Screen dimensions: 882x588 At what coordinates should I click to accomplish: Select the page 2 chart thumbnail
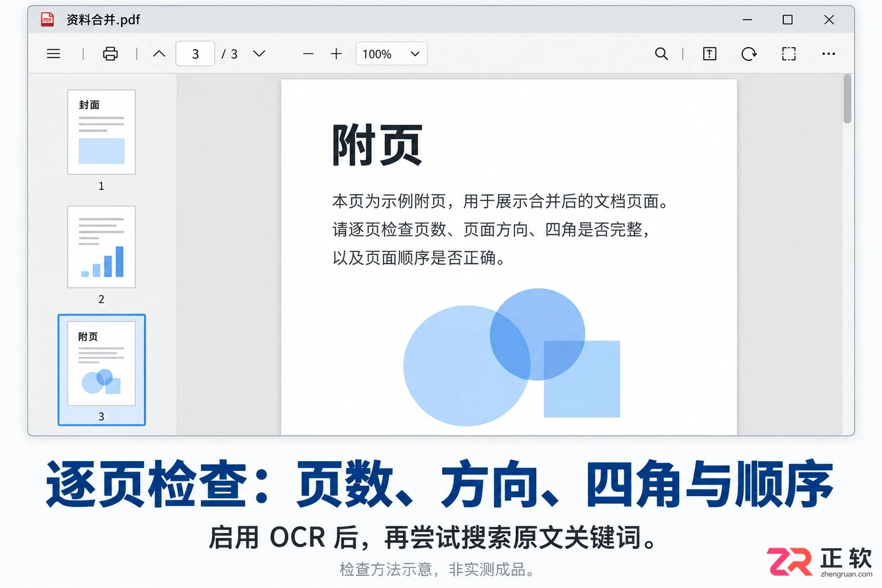(x=102, y=247)
